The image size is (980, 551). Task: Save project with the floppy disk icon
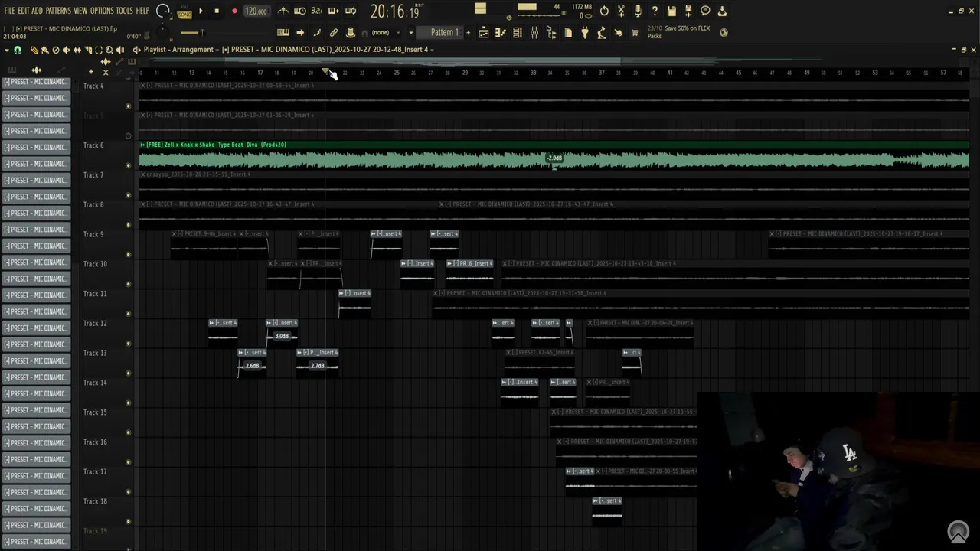tap(671, 11)
